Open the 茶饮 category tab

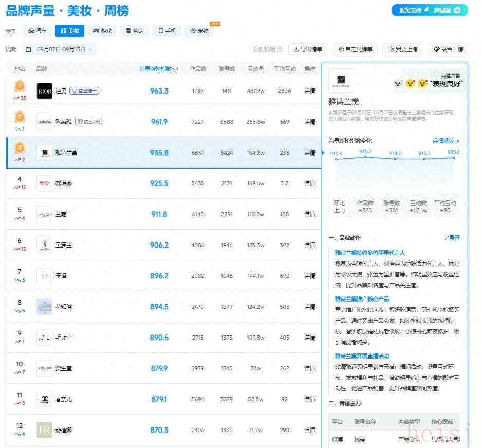coord(135,31)
